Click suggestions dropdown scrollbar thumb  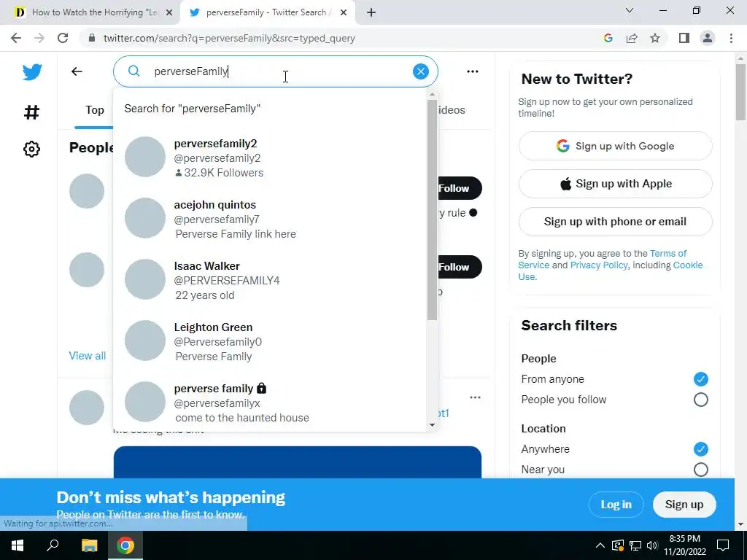pyautogui.click(x=432, y=209)
